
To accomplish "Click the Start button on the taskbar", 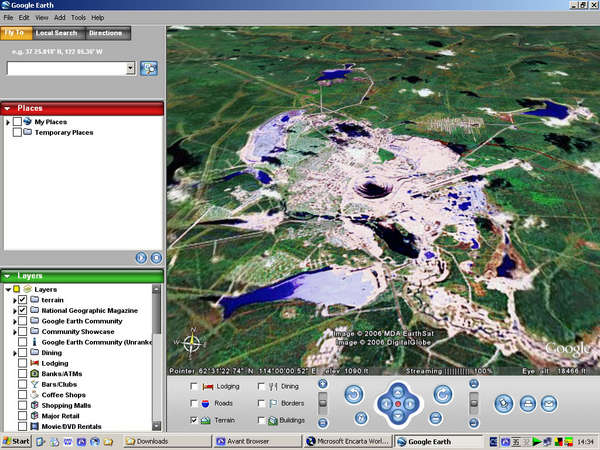I will pos(16,442).
